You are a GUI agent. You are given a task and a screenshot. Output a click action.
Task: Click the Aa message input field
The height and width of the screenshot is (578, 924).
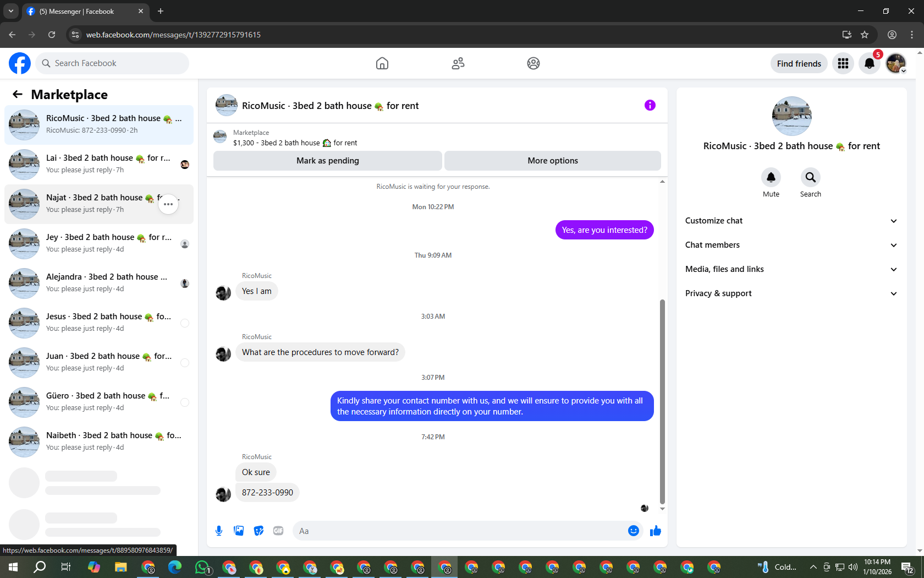(459, 531)
